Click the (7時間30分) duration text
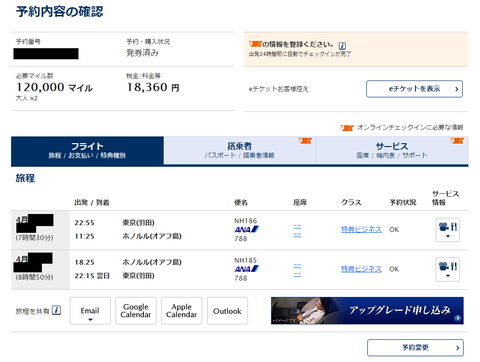480x362 pixels. coord(35,238)
